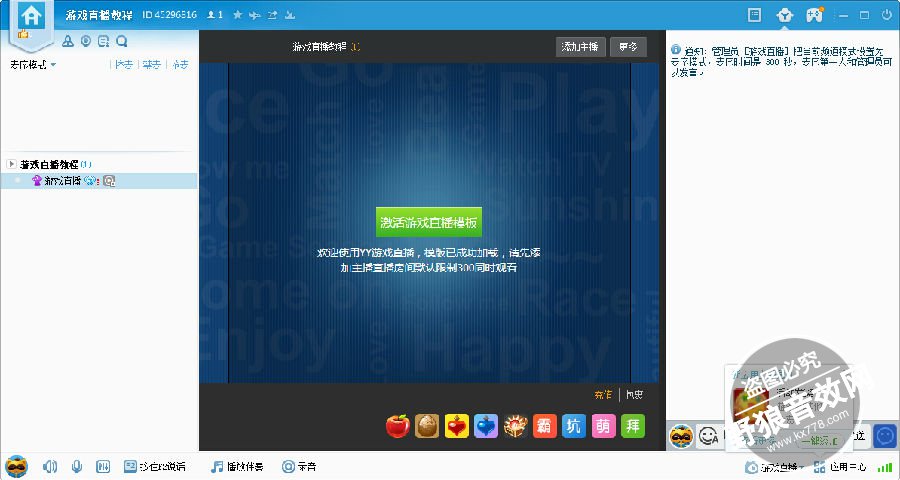Open the notice board icon at top right

[x=754, y=15]
